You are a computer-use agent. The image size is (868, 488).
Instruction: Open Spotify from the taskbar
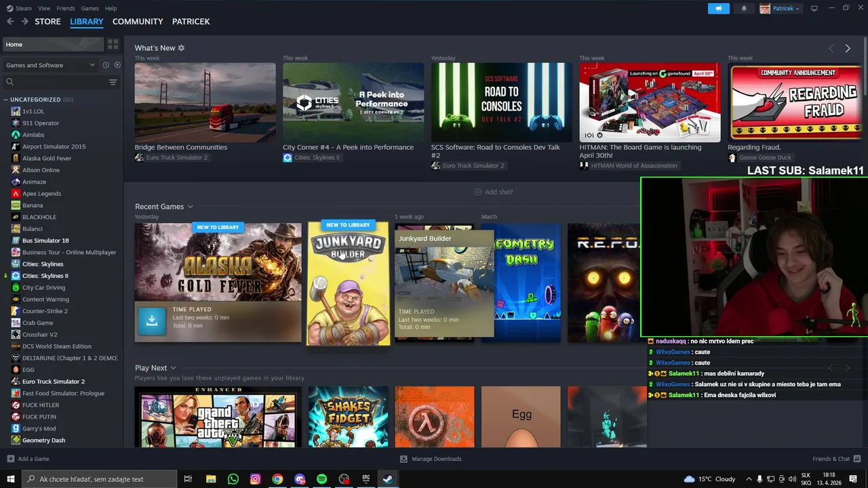pyautogui.click(x=321, y=479)
